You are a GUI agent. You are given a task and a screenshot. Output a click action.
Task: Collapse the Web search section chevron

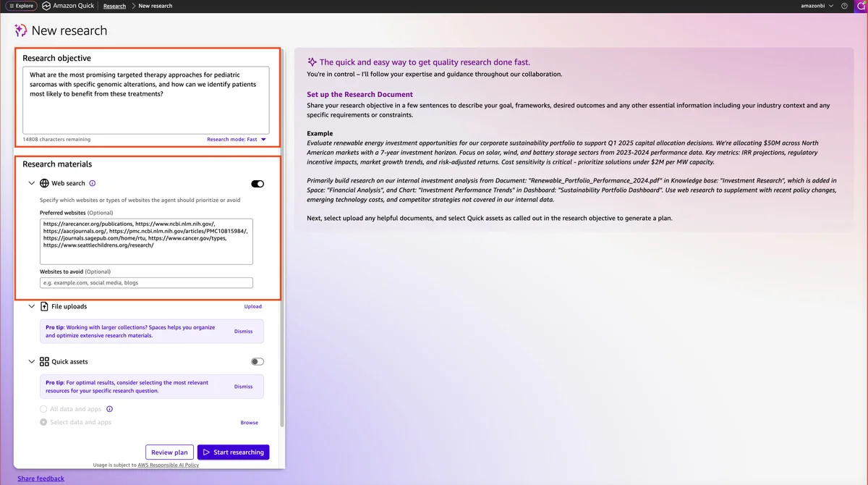tap(32, 184)
